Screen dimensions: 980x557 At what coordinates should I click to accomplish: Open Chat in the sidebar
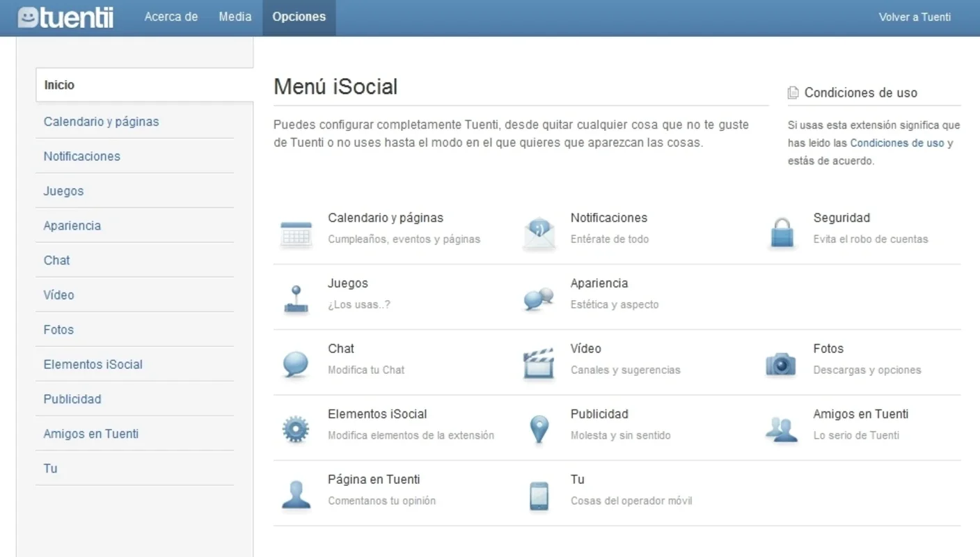56,260
